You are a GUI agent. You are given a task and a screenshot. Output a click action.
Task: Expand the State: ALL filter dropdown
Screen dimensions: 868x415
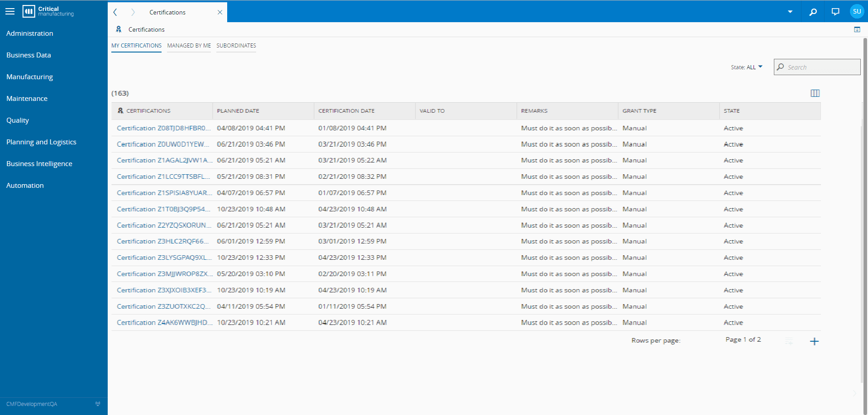747,67
